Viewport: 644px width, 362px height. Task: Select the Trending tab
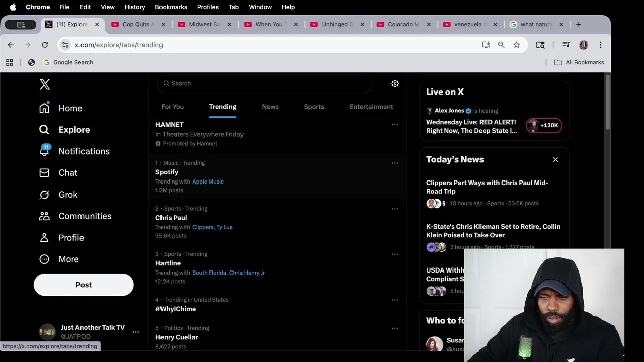[223, 107]
